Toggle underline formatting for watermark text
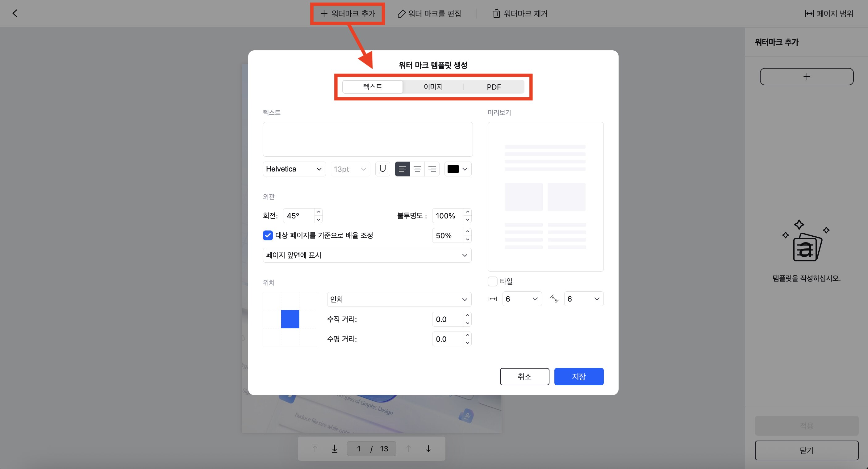 coord(382,169)
